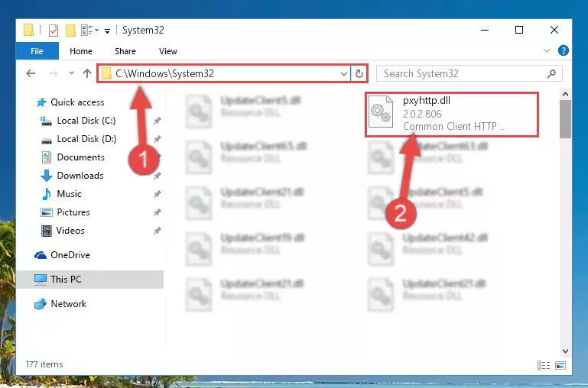Refresh the System32 folder view
Viewport: 588px width, 388px height.
359,74
